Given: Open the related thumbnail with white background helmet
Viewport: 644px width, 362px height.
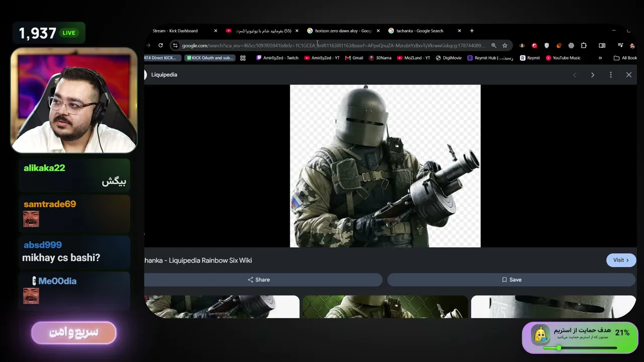Looking at the screenshot, I should pos(553,307).
